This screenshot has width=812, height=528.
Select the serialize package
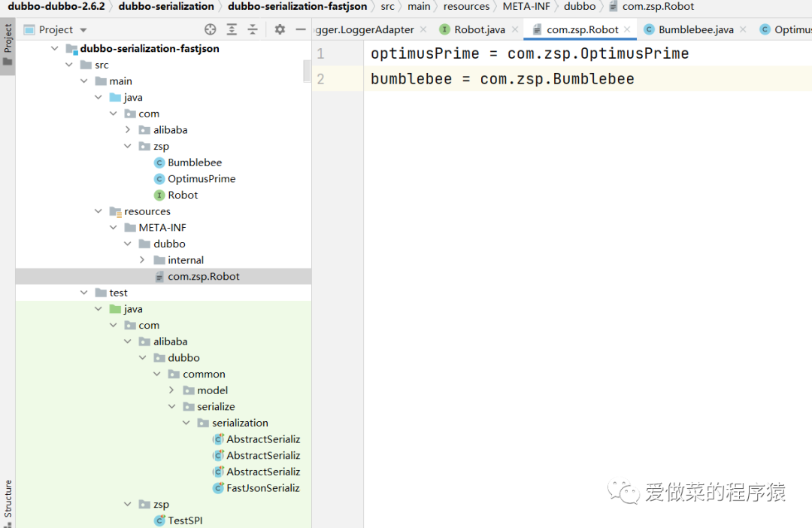pyautogui.click(x=216, y=407)
